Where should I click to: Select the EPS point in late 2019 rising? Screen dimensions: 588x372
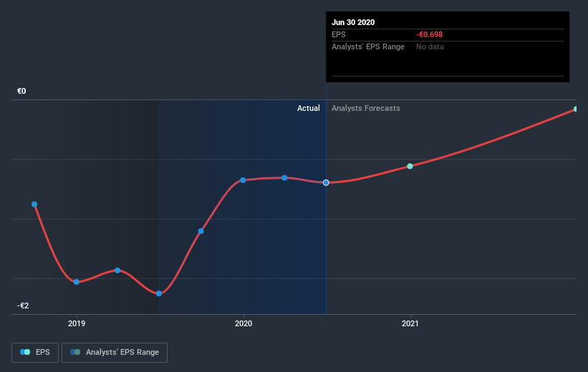coord(201,231)
